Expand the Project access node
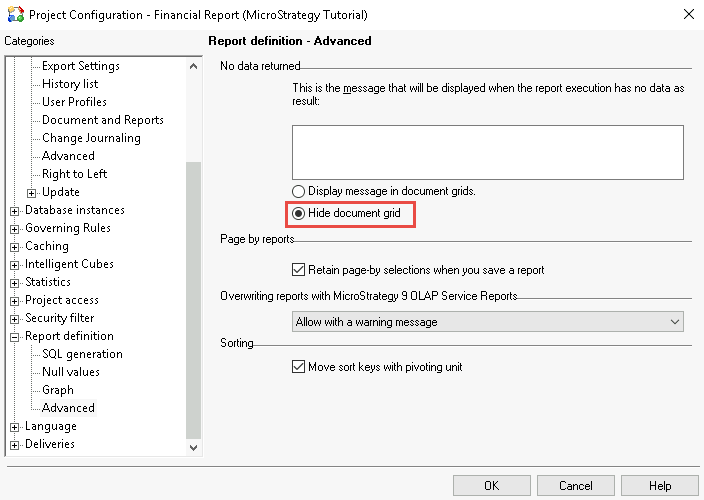This screenshot has width=704, height=500. [14, 301]
